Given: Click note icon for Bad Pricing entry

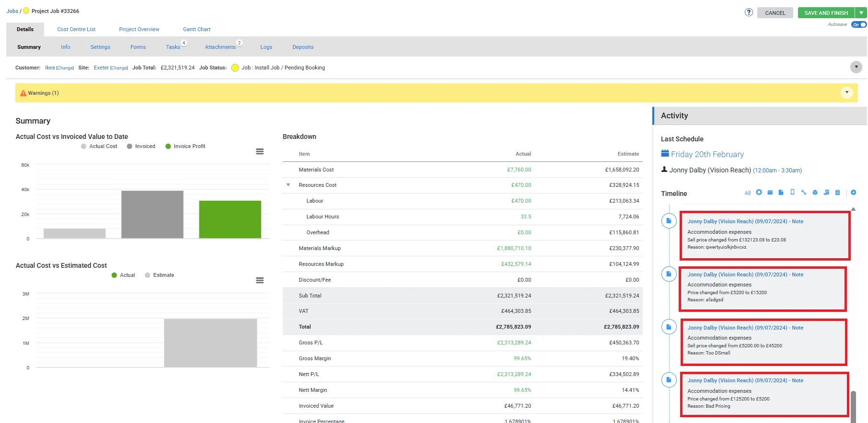Looking at the screenshot, I should click(x=669, y=380).
